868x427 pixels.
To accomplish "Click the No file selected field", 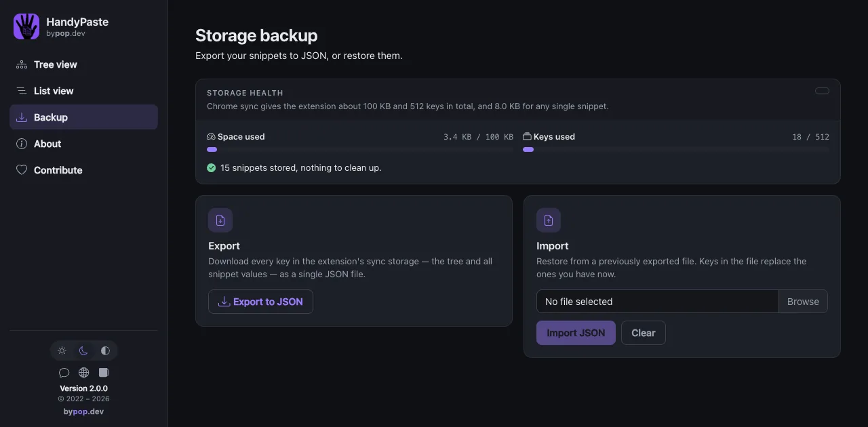I will 657,302.
